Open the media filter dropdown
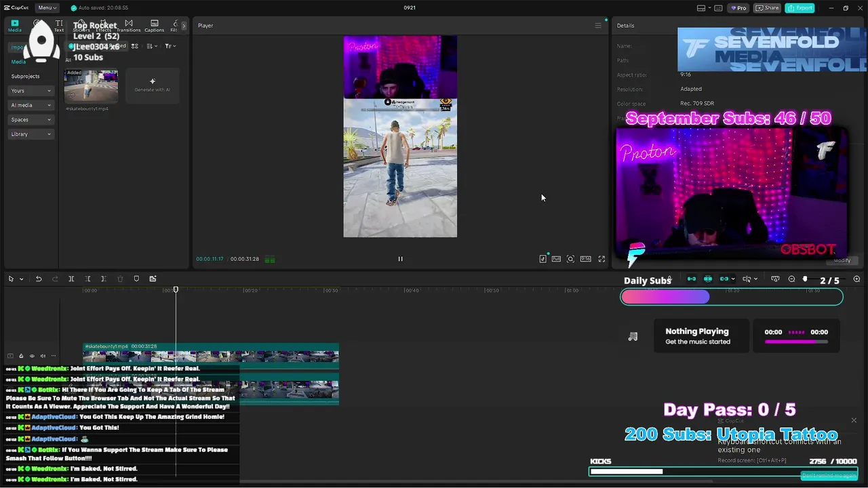The width and height of the screenshot is (868, 488). click(170, 46)
